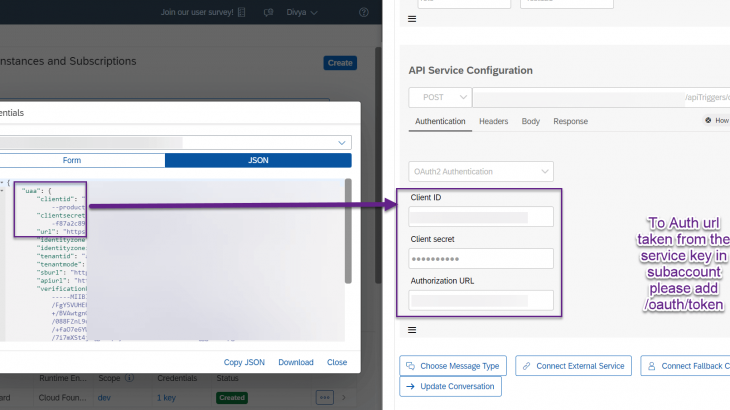Switch to the Form view tab

[72, 160]
